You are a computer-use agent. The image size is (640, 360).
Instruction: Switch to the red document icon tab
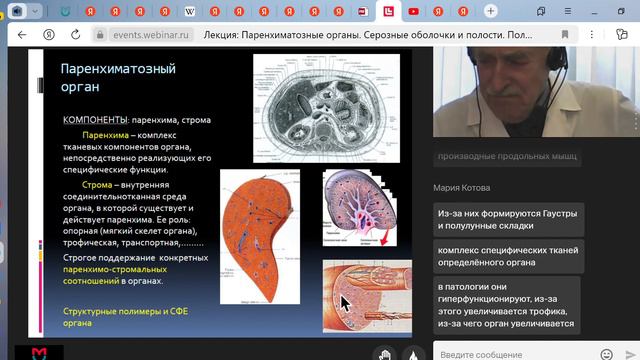(363, 12)
